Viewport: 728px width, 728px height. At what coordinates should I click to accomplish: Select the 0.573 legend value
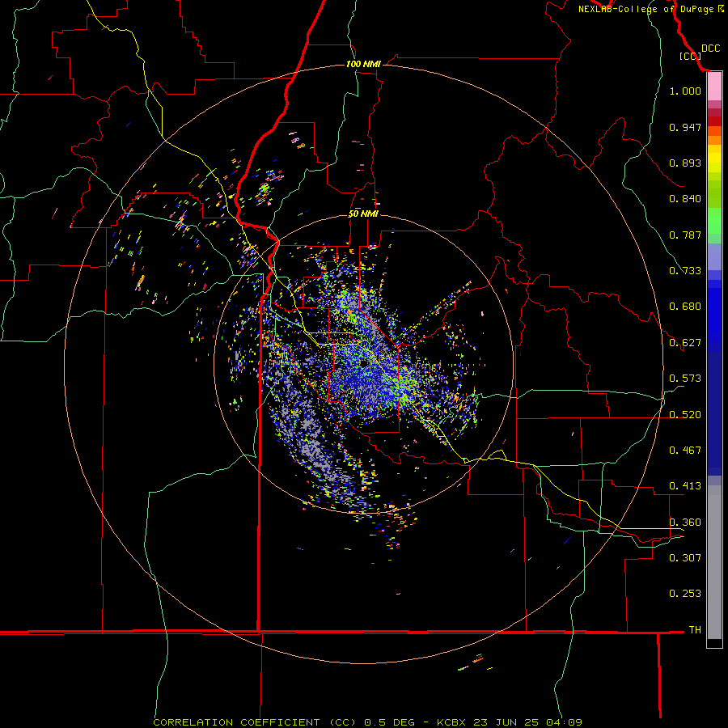click(685, 379)
